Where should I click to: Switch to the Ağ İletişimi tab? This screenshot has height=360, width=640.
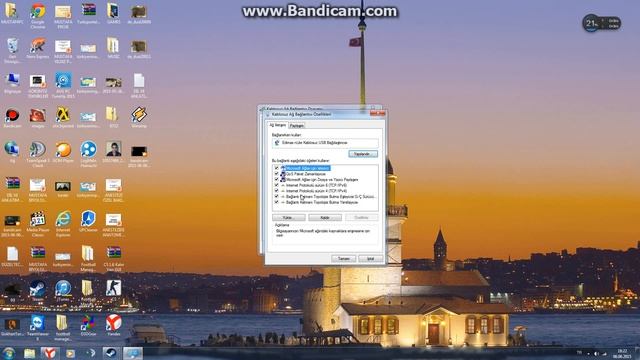coord(278,125)
